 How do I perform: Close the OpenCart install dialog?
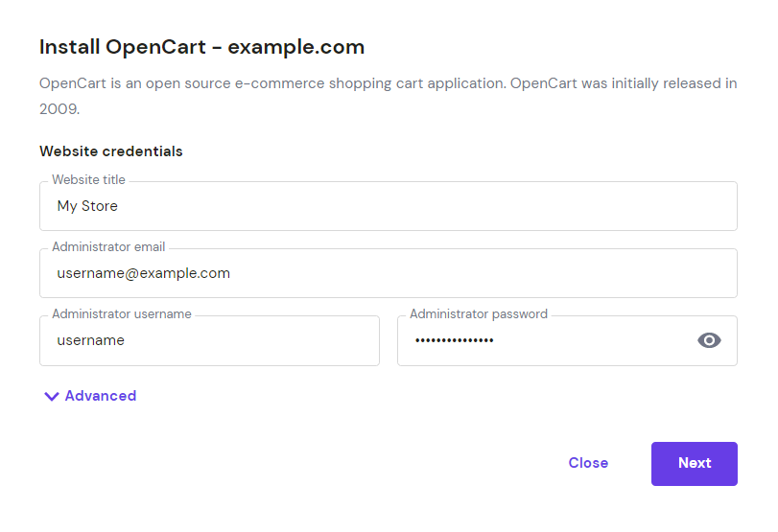tap(588, 463)
